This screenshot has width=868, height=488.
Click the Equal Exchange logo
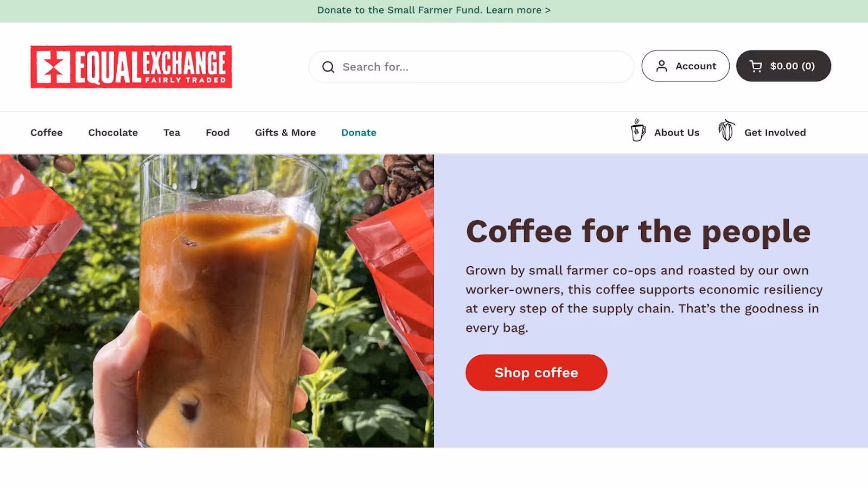pos(131,67)
